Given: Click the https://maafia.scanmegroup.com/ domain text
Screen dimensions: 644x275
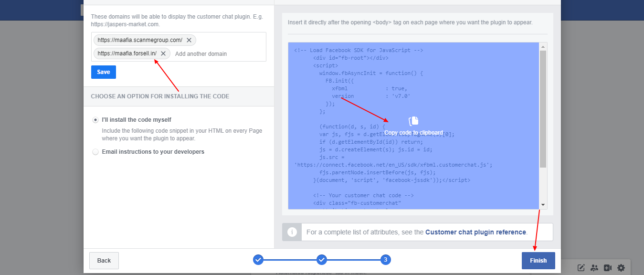Looking at the screenshot, I should coord(140,40).
